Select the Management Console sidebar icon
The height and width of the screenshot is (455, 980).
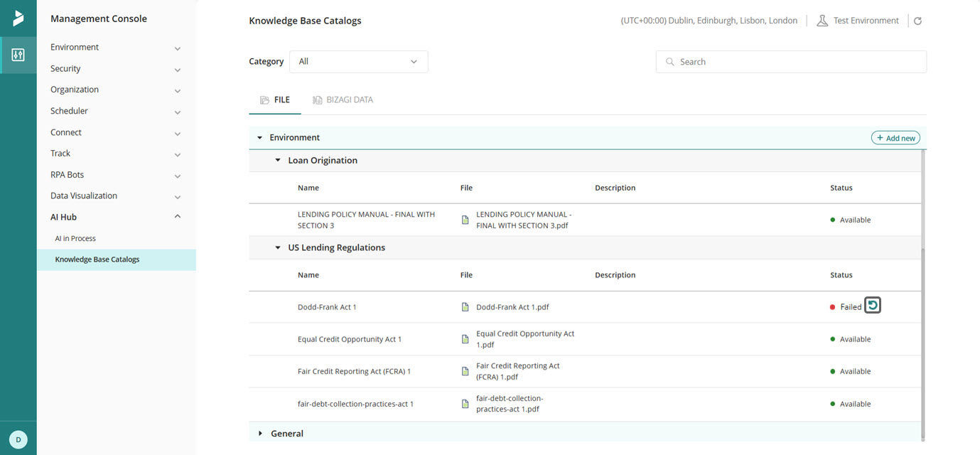tap(18, 54)
